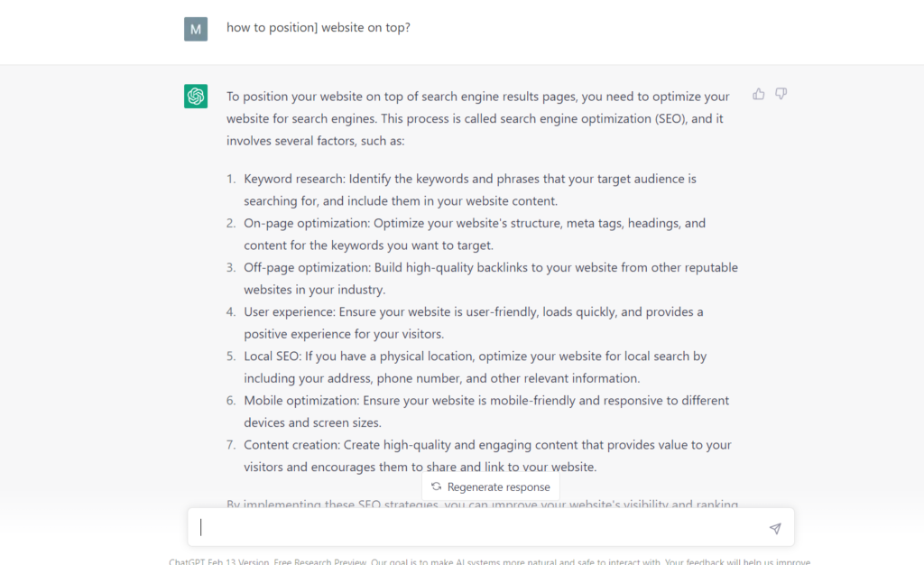The height and width of the screenshot is (565, 924).
Task: Click the user avatar showing letter M
Action: [x=196, y=28]
